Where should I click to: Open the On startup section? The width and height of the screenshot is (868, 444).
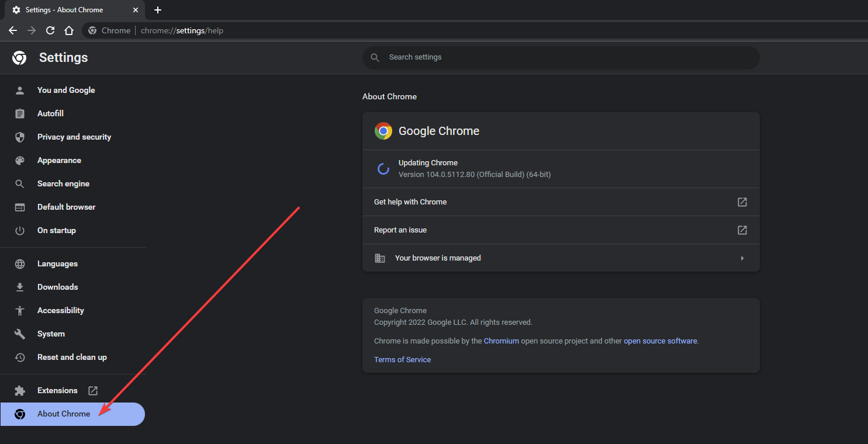point(57,230)
